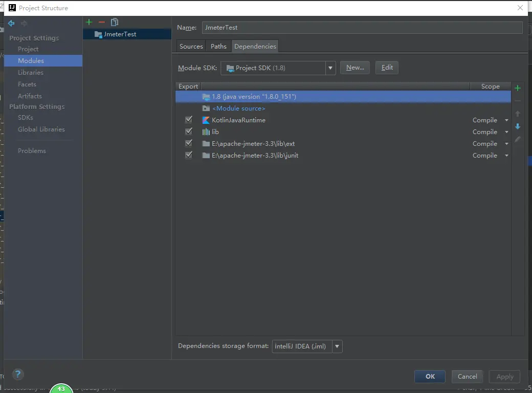The height and width of the screenshot is (393, 532).
Task: Click the forward navigation arrow
Action: point(24,23)
